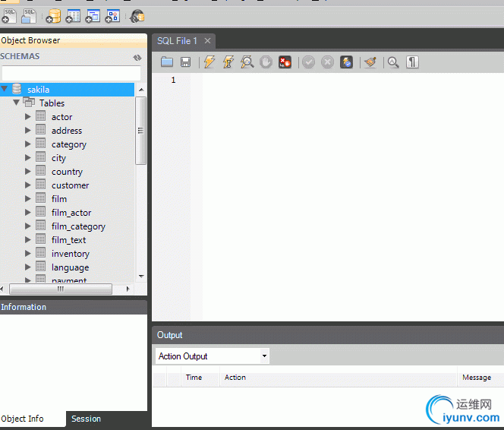Image resolution: width=504 pixels, height=430 pixels.
Task: Click the Object Browser panel header
Action: pyautogui.click(x=74, y=40)
